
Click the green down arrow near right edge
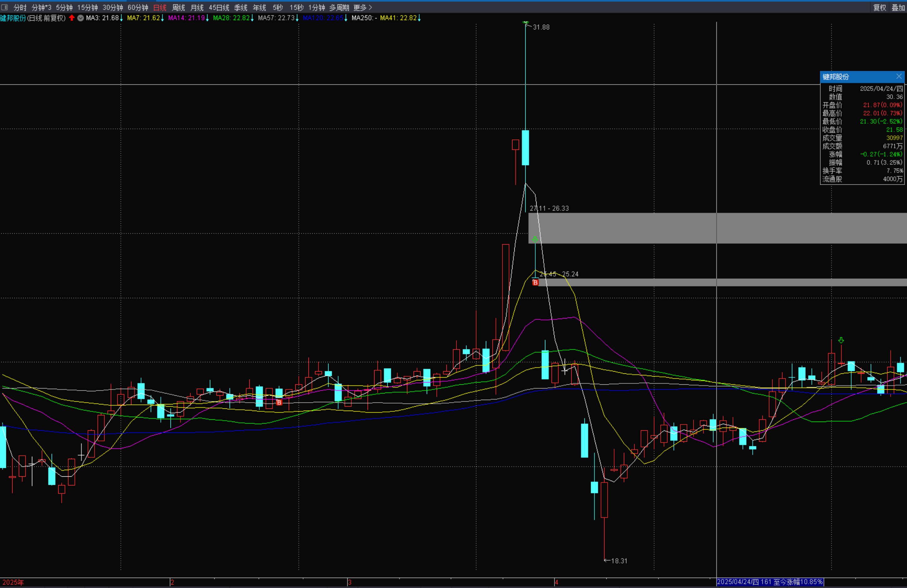841,340
